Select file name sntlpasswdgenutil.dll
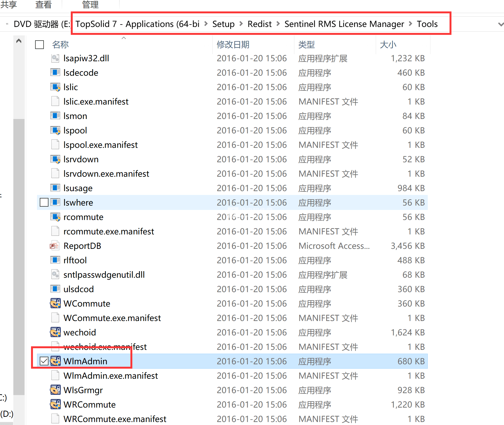This screenshot has height=425, width=504. coord(104,274)
